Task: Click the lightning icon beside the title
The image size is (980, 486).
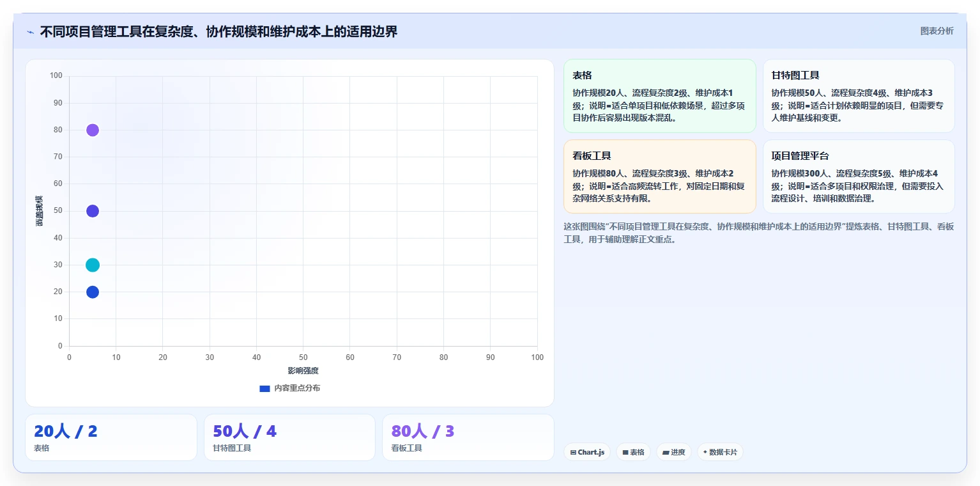Action: 30,32
